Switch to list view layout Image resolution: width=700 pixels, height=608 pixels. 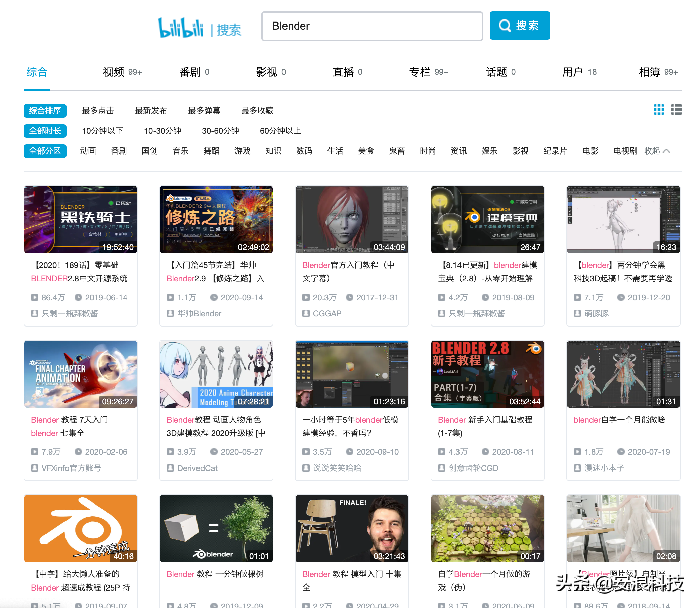click(x=676, y=110)
